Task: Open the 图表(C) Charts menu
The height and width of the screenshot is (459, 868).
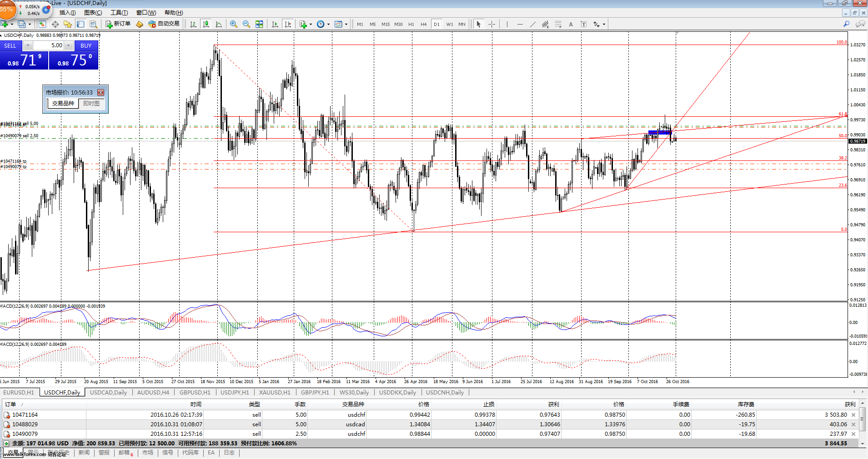Action: click(93, 13)
